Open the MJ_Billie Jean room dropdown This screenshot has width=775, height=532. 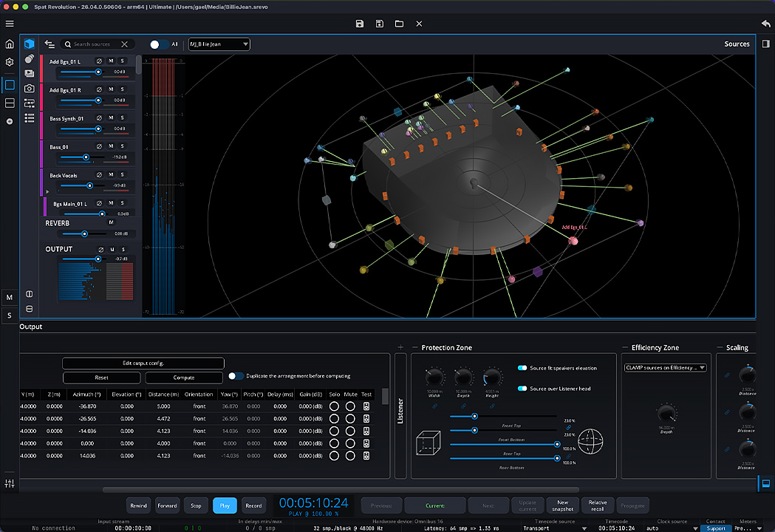point(219,44)
